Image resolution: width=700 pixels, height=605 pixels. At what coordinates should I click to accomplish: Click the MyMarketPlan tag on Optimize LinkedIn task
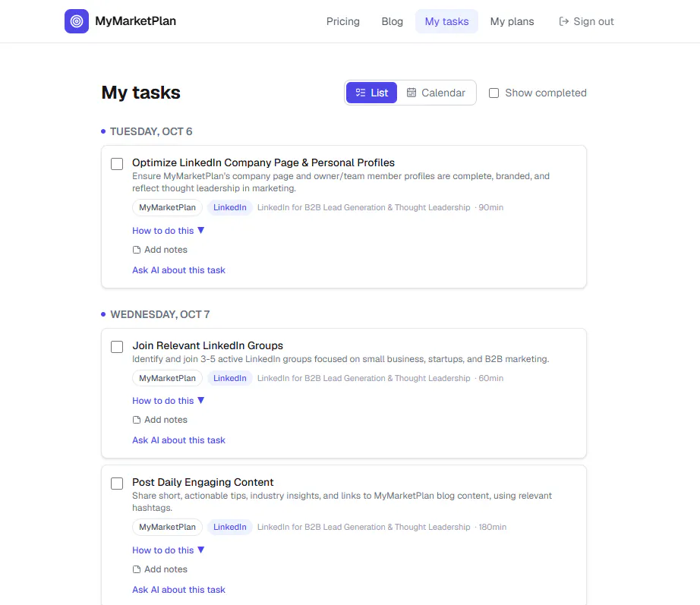point(168,208)
